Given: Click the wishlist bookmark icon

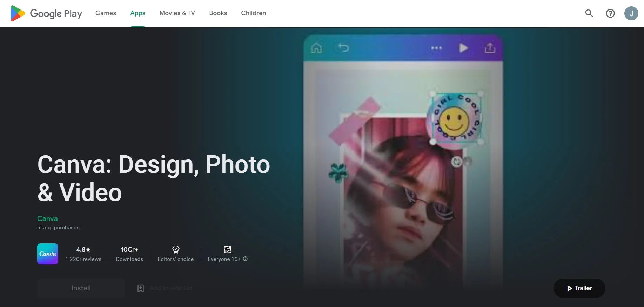Looking at the screenshot, I should coord(141,288).
